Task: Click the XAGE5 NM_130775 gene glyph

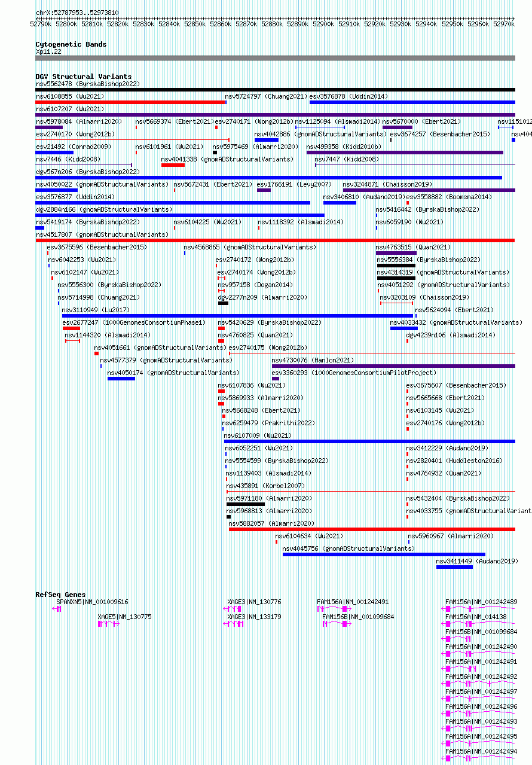Action: click(109, 624)
